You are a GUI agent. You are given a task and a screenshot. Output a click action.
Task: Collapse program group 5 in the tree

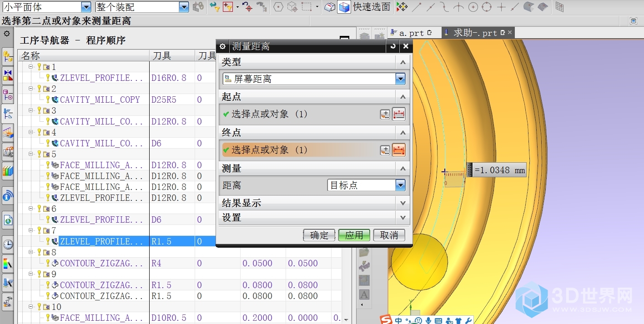pos(31,154)
